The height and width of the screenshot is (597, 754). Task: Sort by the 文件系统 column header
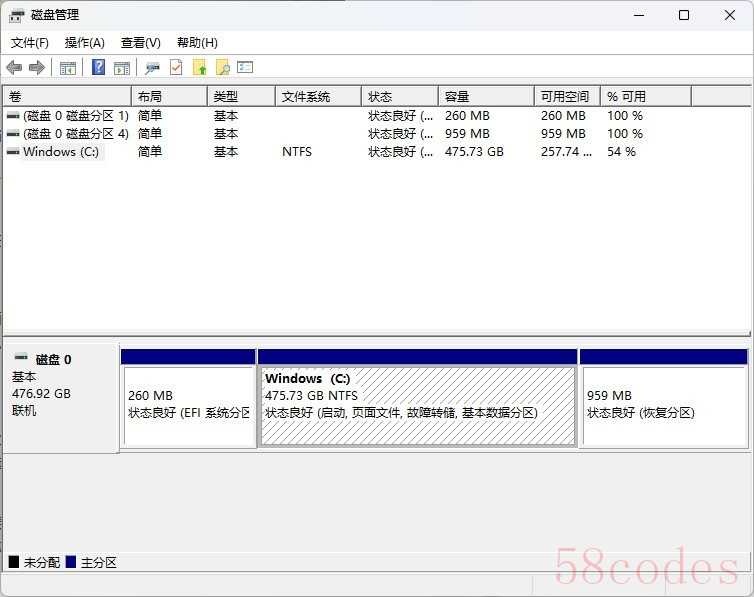(318, 97)
